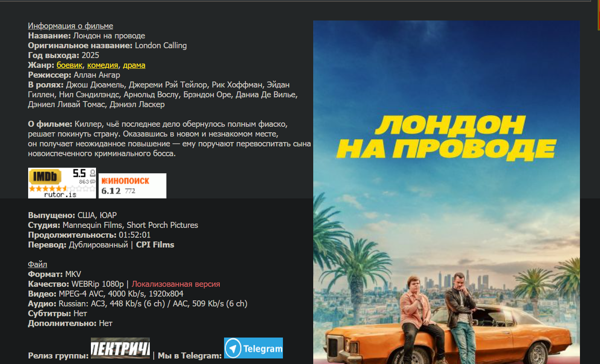Click the yellow ЛОНДОН НА ПРОВОДЕ poster title

pyautogui.click(x=446, y=137)
